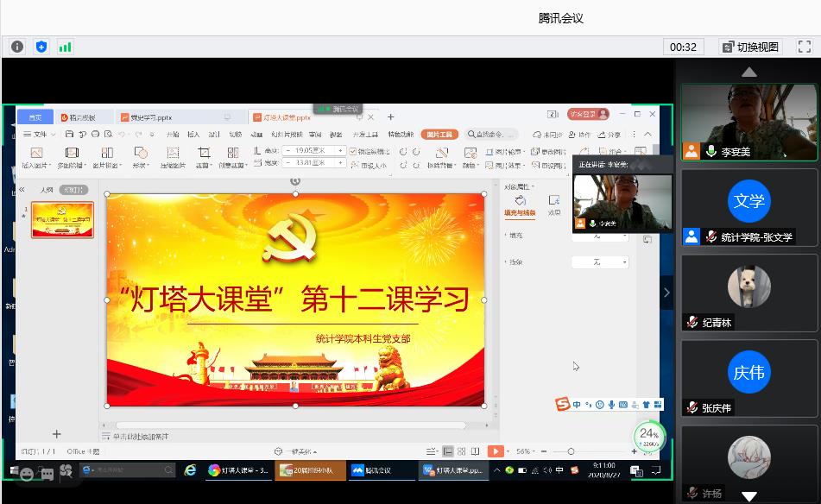Collapse the participant sidebar chevron

pyautogui.click(x=666, y=293)
